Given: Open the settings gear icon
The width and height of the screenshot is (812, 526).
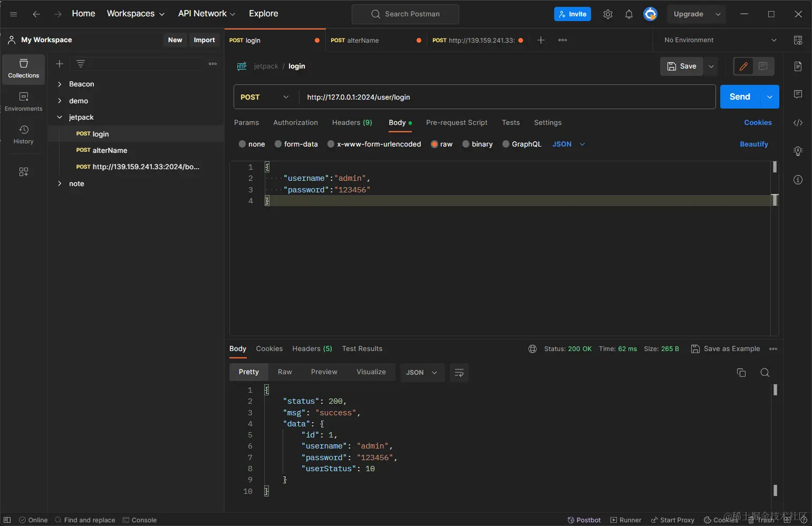Looking at the screenshot, I should click(x=608, y=14).
